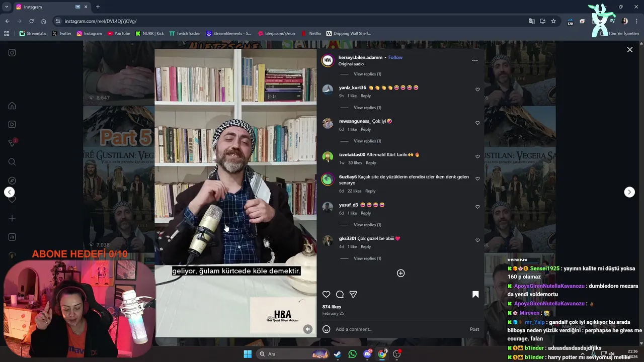Image resolution: width=644 pixels, height=362 pixels.
Task: Mute or unmute the reel audio
Action: pyautogui.click(x=308, y=329)
